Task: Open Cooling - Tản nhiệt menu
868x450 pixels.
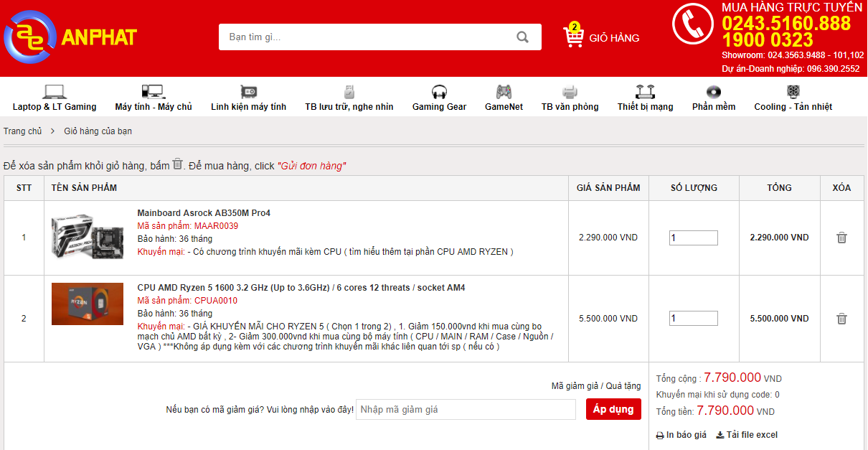Action: [793, 107]
